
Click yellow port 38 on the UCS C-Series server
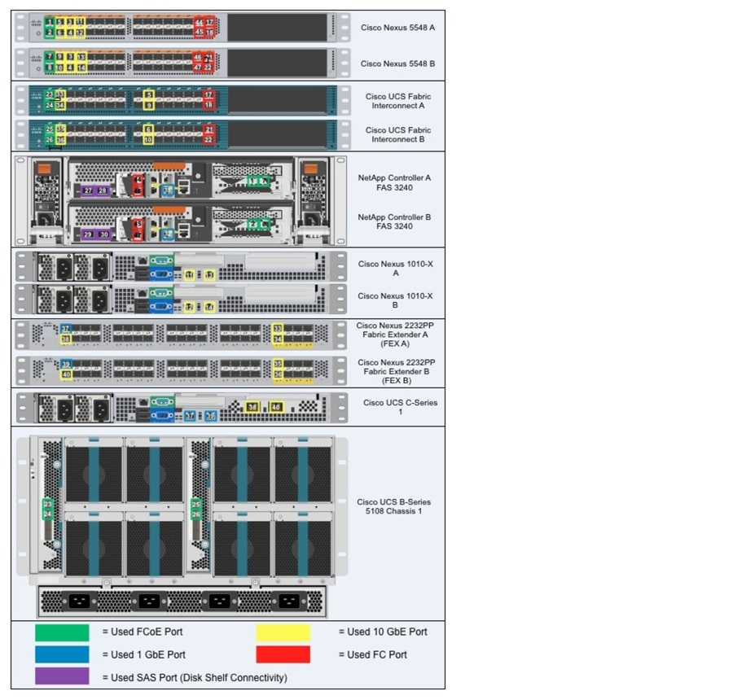(x=252, y=407)
